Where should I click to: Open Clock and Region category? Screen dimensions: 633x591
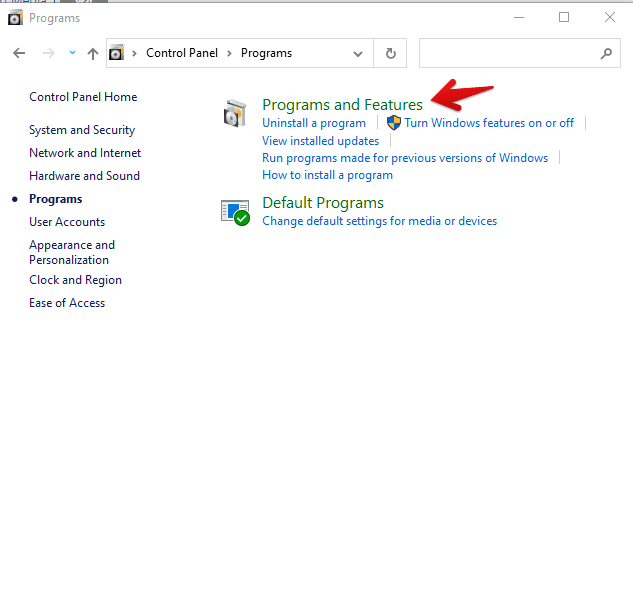click(x=75, y=280)
